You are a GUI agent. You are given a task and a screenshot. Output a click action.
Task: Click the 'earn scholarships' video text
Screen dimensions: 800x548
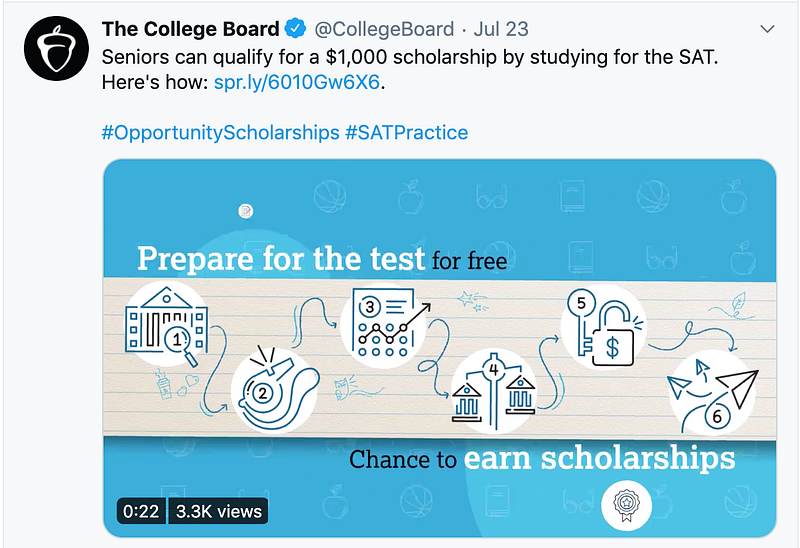point(600,458)
